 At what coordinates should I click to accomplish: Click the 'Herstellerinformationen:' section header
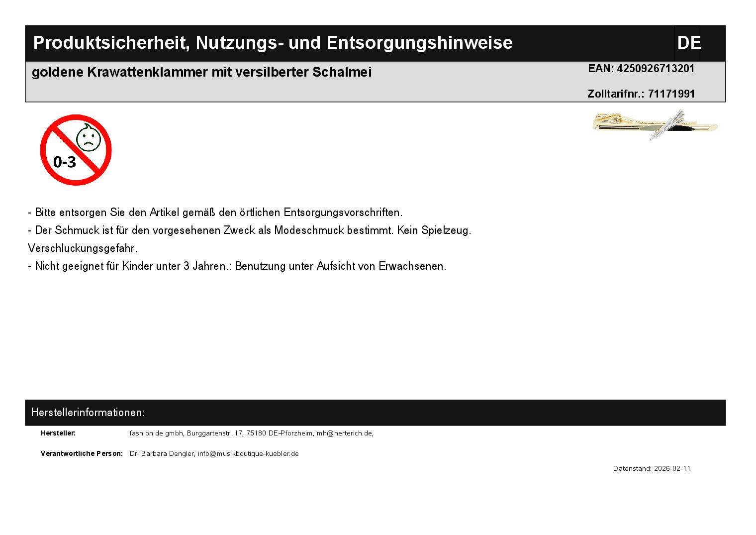point(88,413)
